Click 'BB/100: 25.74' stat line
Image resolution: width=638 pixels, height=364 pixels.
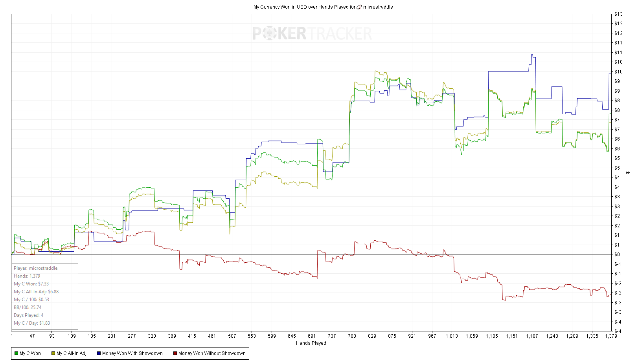[28, 307]
